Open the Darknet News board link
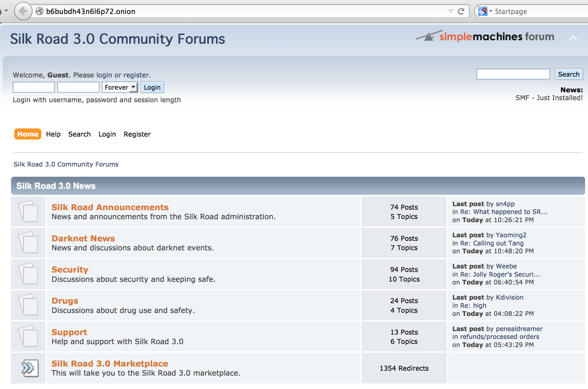Screen dimensions: 588x389 pyautogui.click(x=83, y=238)
